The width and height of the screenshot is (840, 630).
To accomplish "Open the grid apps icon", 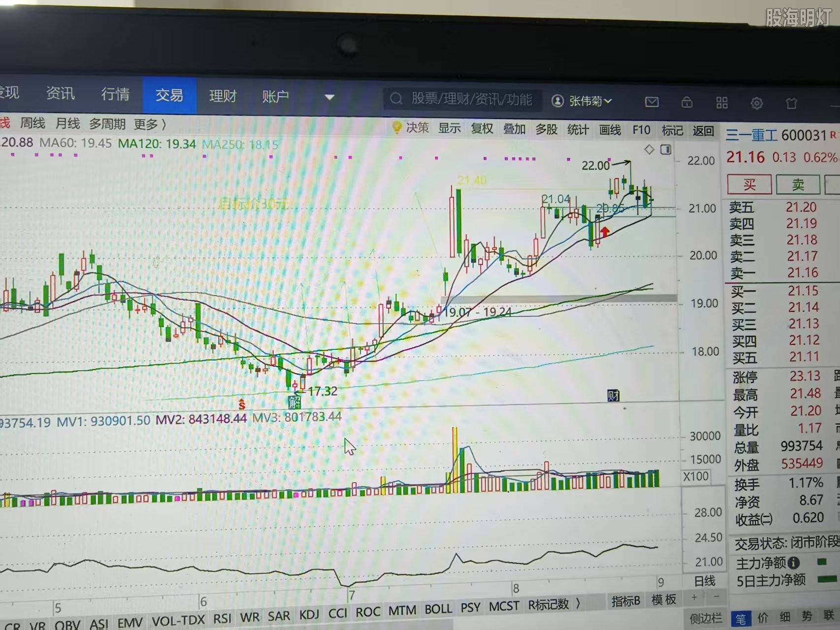I will coord(722,102).
